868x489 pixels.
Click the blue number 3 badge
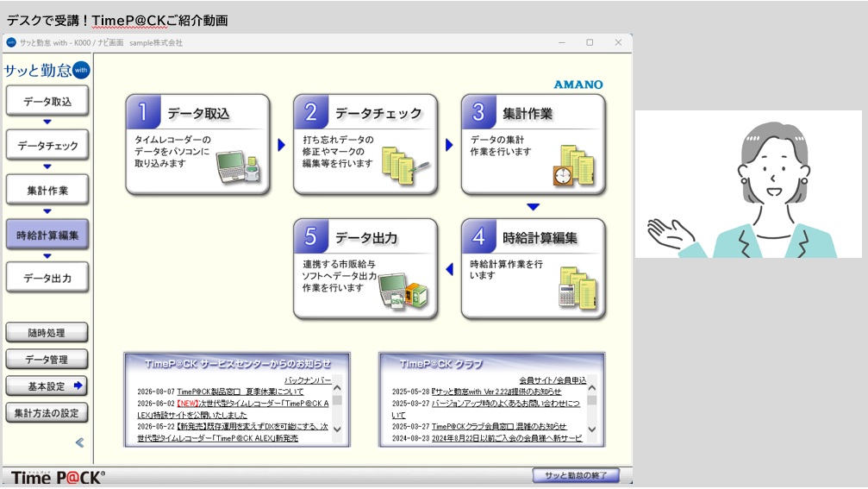click(x=479, y=112)
